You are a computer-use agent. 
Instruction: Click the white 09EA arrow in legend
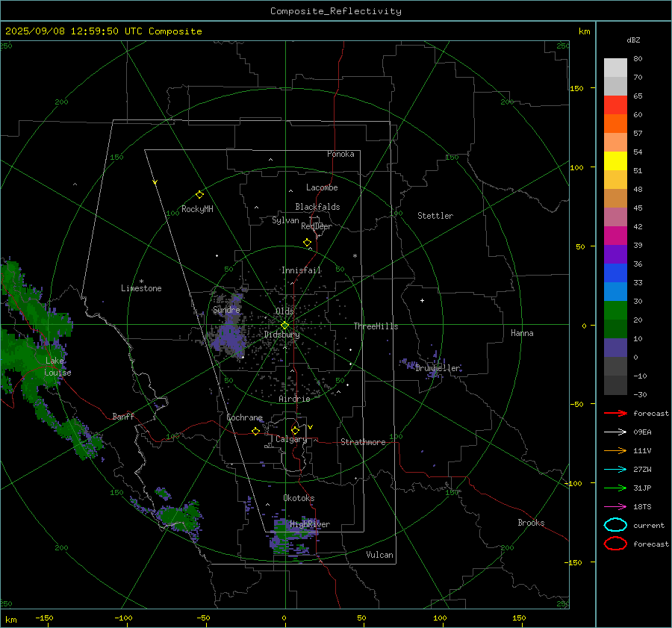pos(615,432)
